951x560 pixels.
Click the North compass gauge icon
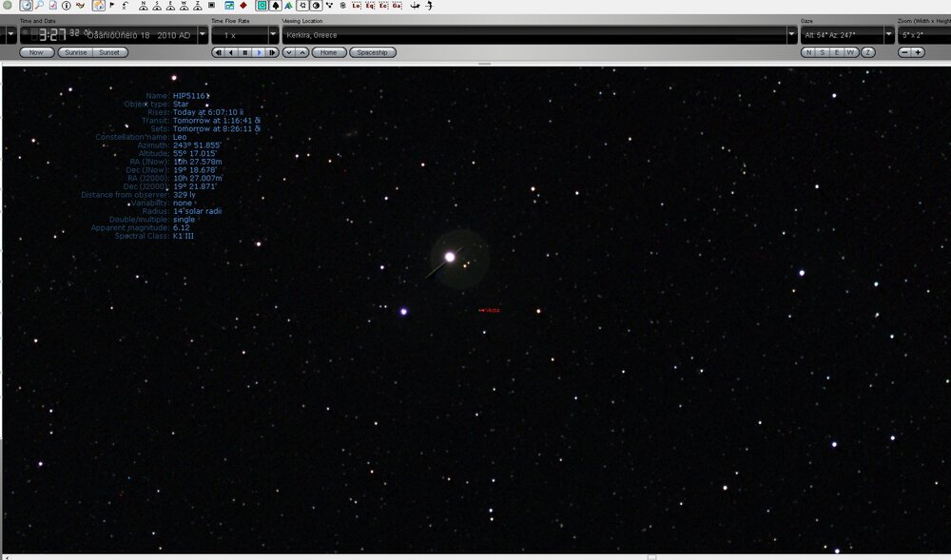(x=143, y=6)
